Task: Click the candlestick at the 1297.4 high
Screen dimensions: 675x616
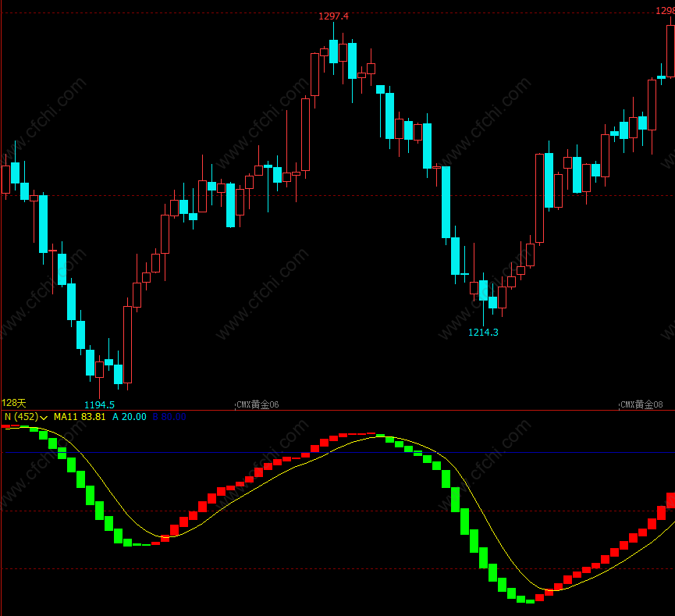Action: [x=334, y=48]
